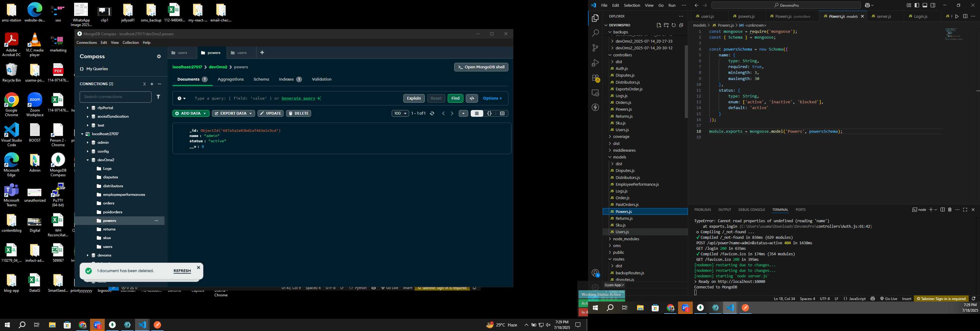Maximize terminal panel size icon
Viewport: 980px width, 331px height.
965,210
